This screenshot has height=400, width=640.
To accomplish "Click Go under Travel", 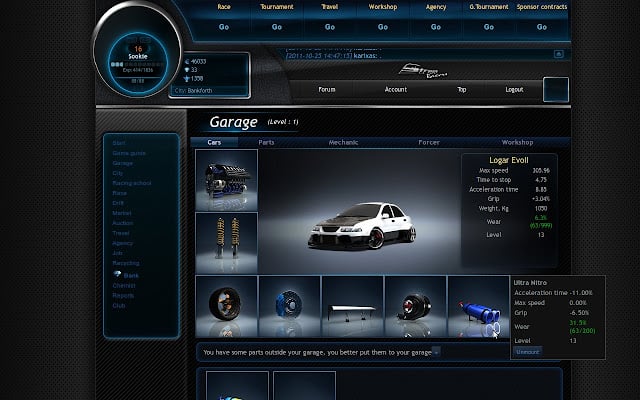I will (x=330, y=27).
